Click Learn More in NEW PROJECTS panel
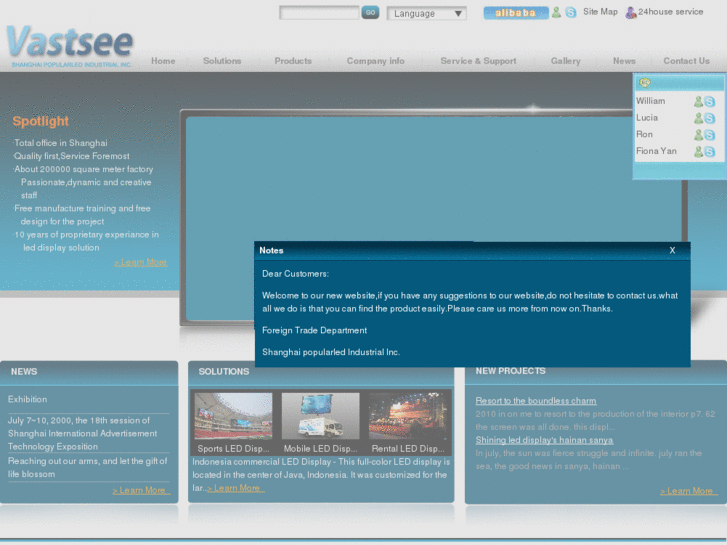This screenshot has width=727, height=545. click(x=689, y=491)
